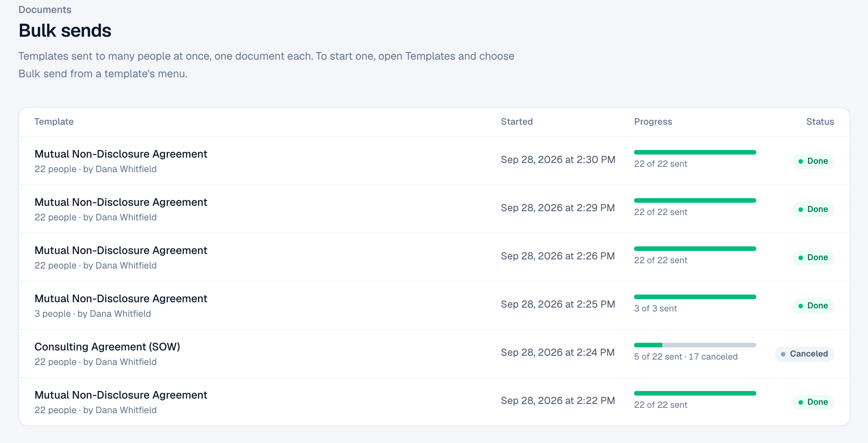Click the Done badge for 2:29 PM send

813,209
